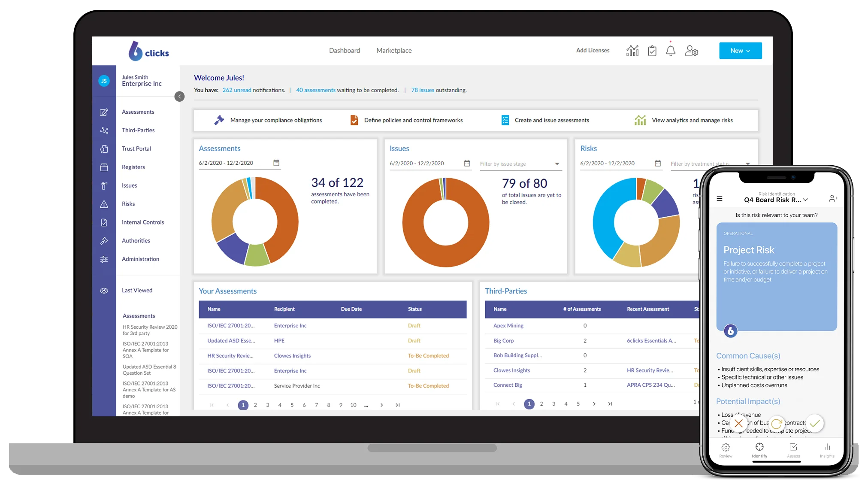Image resolution: width=868 pixels, height=485 pixels.
Task: Reject risk with the red X button
Action: (x=738, y=424)
